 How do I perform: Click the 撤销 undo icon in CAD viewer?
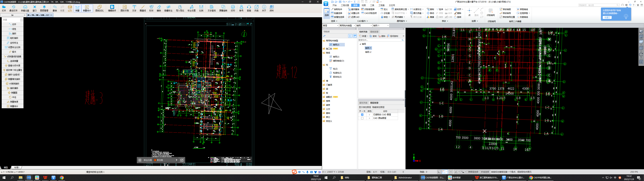point(55,8)
